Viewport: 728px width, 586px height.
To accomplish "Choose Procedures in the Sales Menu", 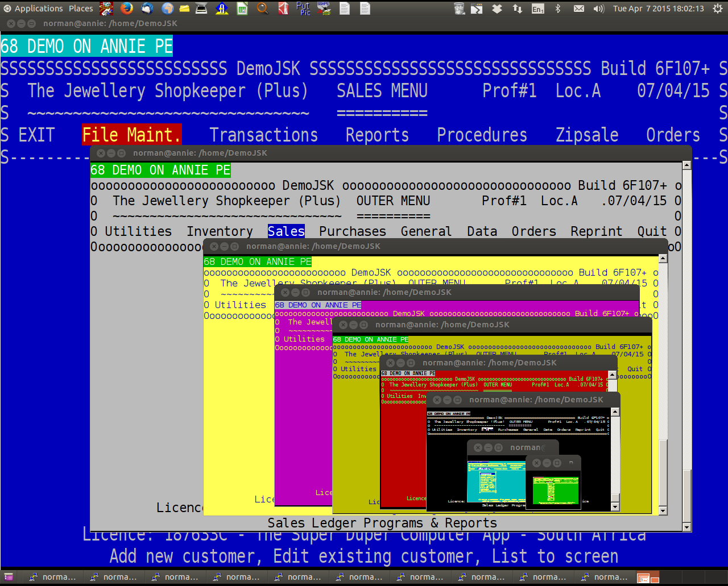I will pos(482,135).
